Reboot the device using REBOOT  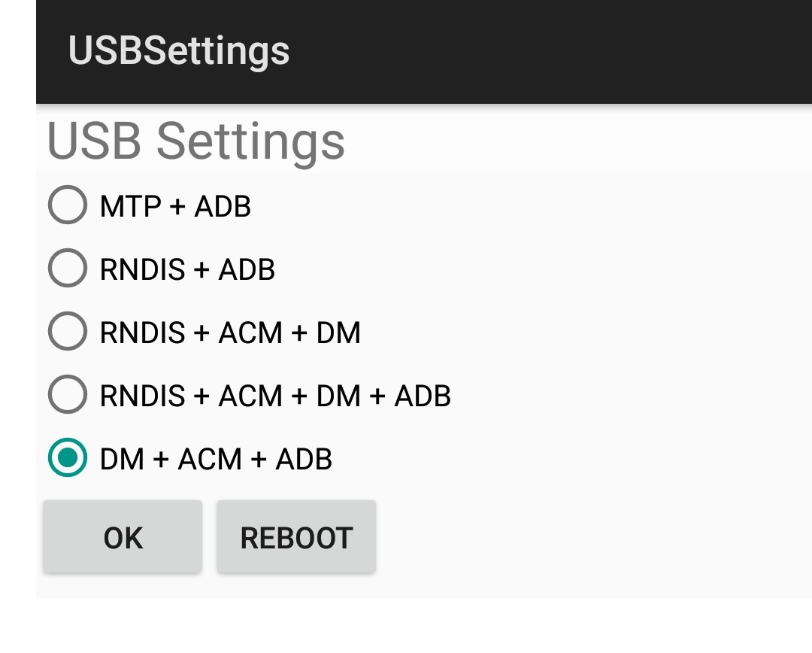click(296, 536)
